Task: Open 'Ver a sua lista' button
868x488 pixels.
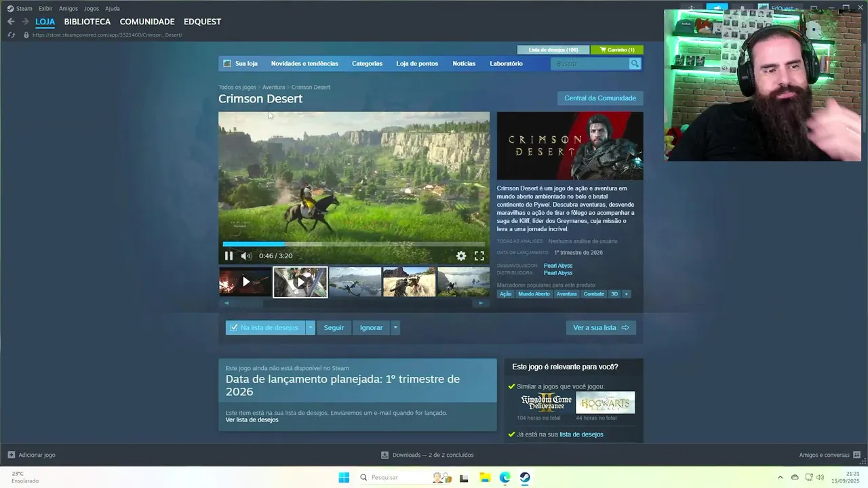Action: click(x=601, y=327)
